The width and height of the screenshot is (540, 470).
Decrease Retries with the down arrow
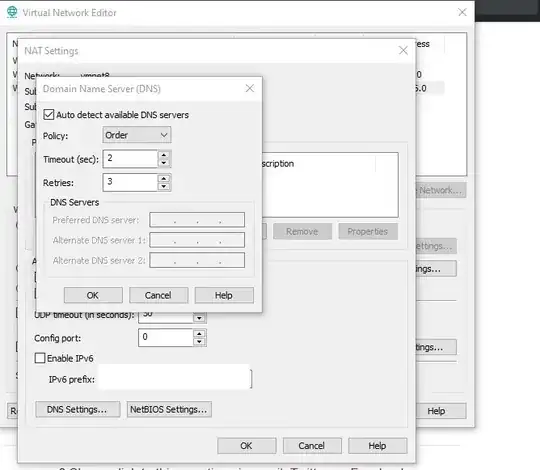[164, 186]
